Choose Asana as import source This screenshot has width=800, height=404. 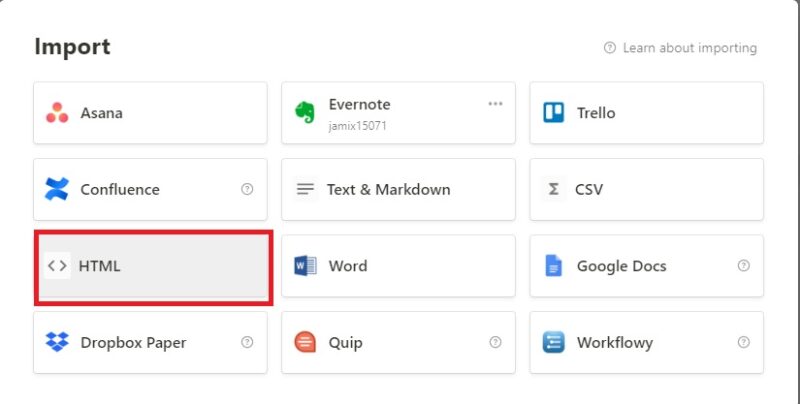tap(150, 113)
